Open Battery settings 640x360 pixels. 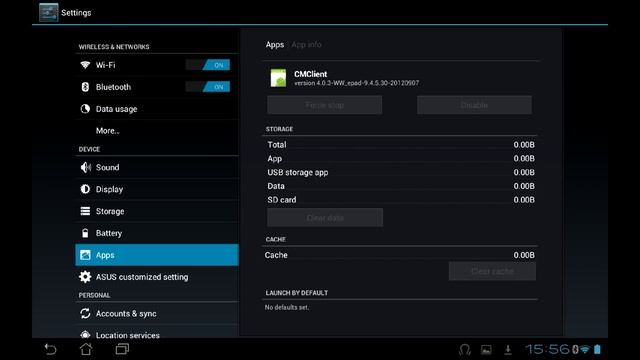157,233
